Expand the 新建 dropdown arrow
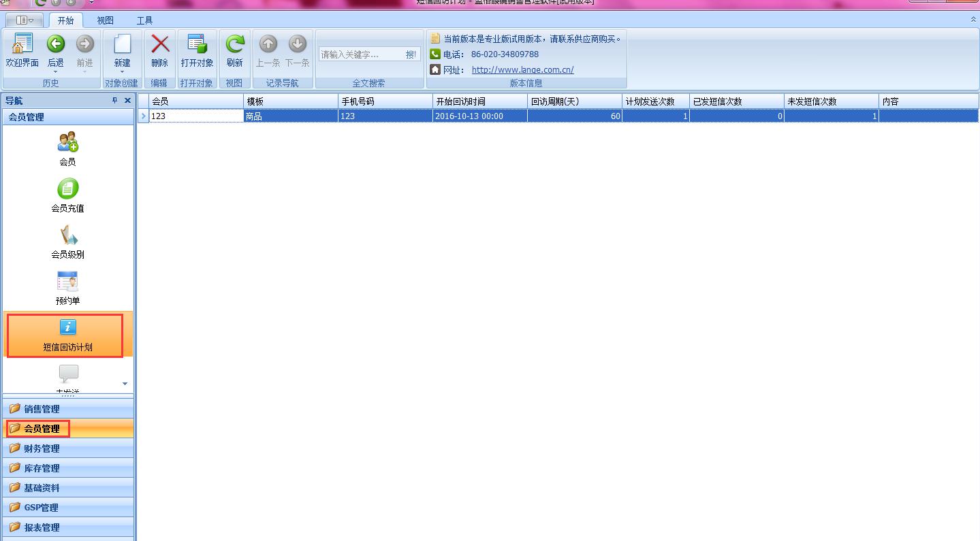The width and height of the screenshot is (980, 541). (x=122, y=71)
